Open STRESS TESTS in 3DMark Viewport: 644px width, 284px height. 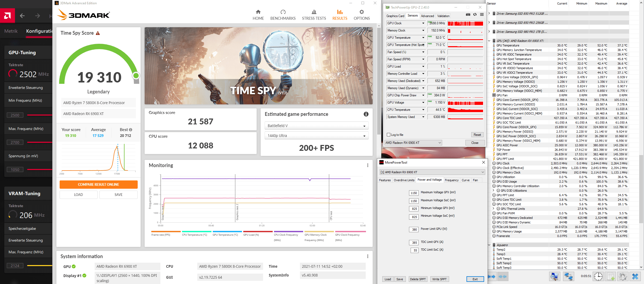314,15
